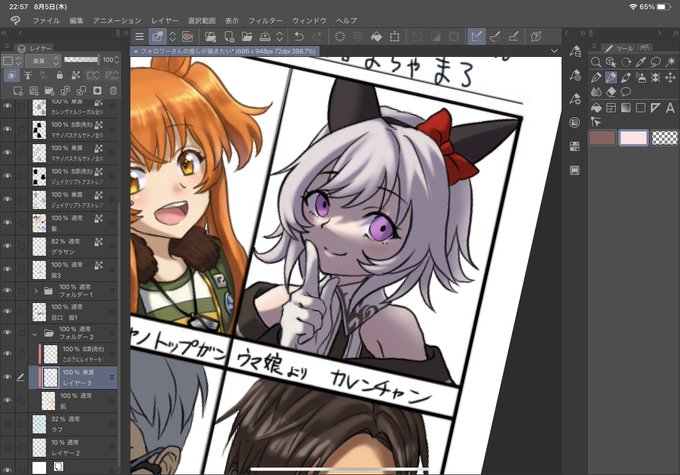The height and width of the screenshot is (475, 680).
Task: Open the Clip Studio logo menu
Action: pos(15,20)
